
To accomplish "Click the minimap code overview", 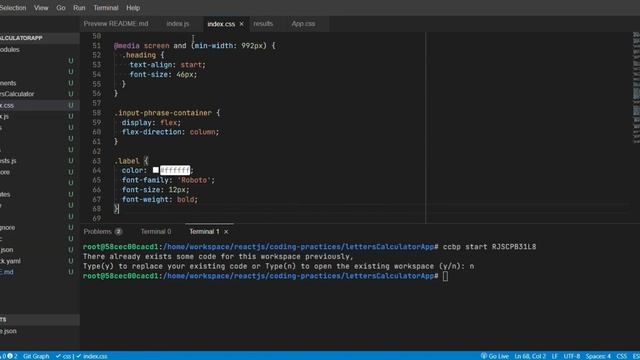I will [636, 88].
